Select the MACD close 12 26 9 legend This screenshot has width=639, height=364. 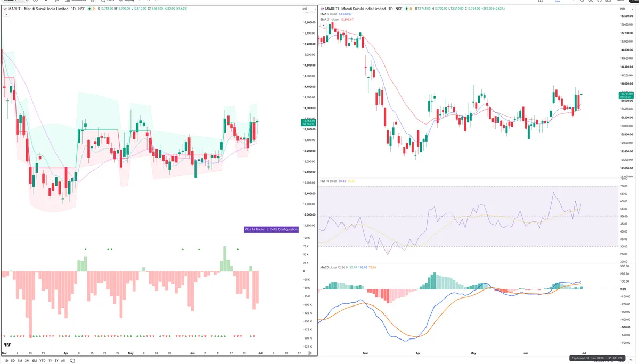click(x=334, y=267)
